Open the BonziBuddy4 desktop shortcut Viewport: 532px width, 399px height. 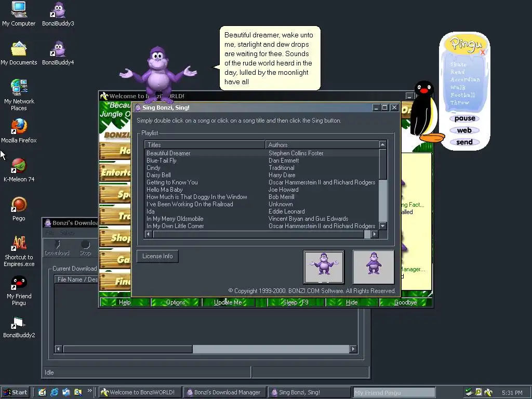coord(58,52)
